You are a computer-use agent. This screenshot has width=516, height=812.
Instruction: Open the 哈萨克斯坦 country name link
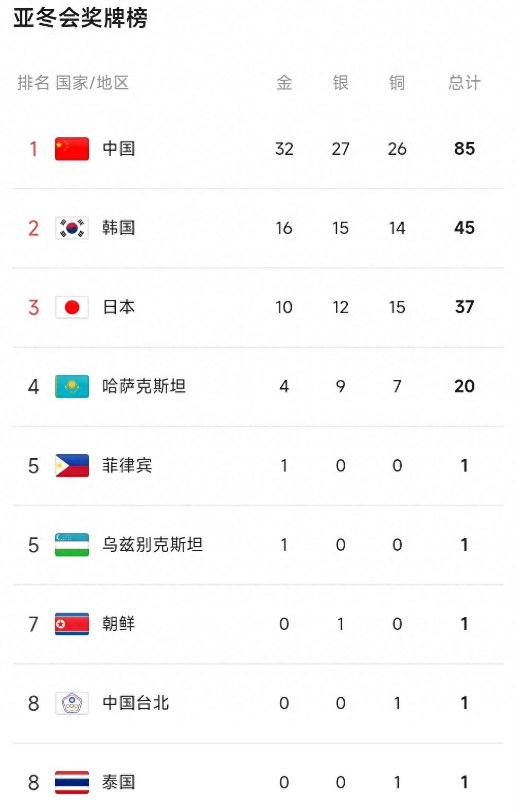tap(144, 386)
